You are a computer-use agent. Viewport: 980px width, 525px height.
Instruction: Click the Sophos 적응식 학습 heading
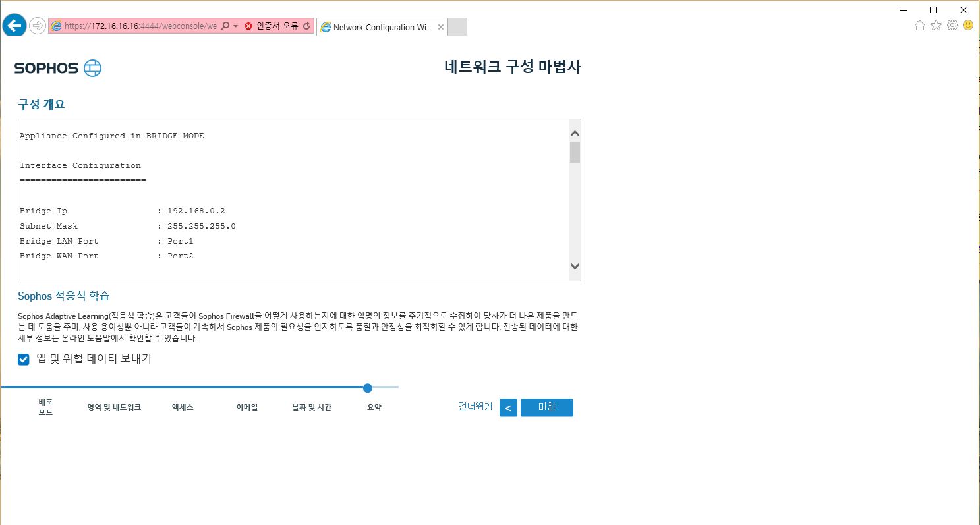(x=63, y=296)
